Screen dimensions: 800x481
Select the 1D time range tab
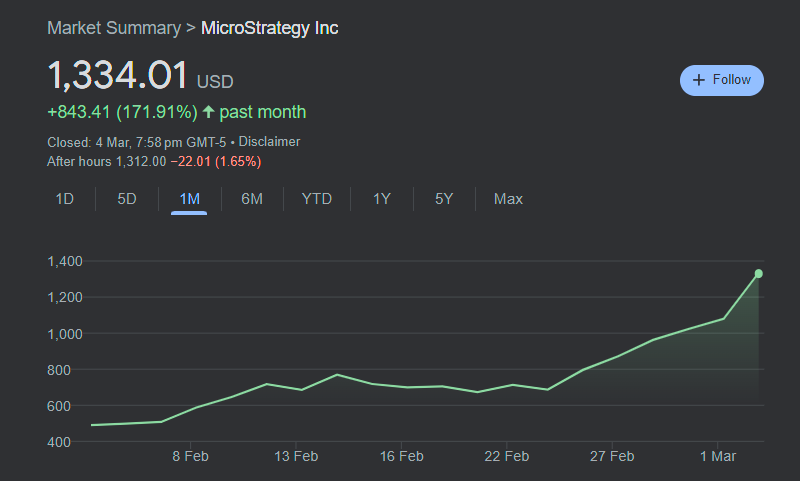tap(65, 199)
